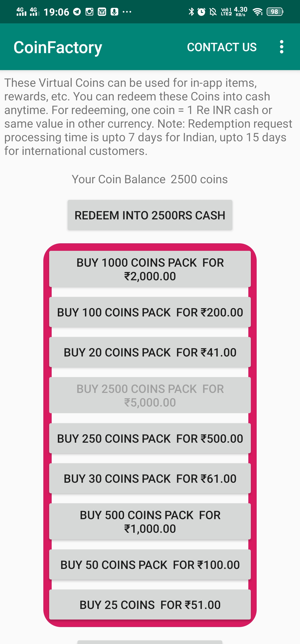Buy the 250 coins pack for ₹500.00
The image size is (300, 644).
click(150, 439)
